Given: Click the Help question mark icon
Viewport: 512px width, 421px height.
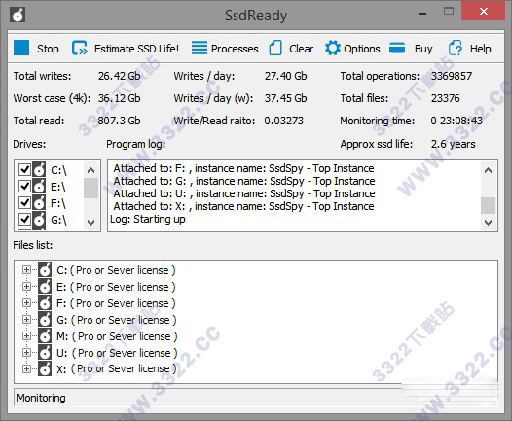Looking at the screenshot, I should pos(455,48).
